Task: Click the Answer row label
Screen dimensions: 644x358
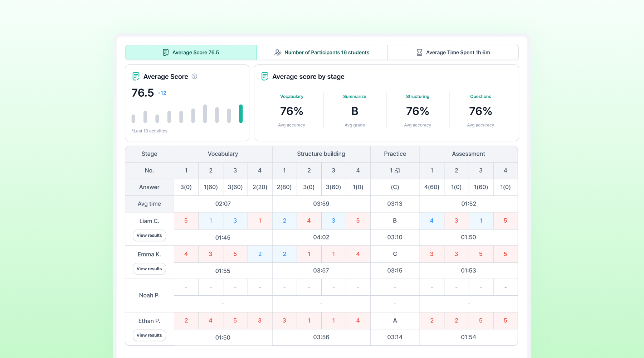Action: (x=150, y=187)
